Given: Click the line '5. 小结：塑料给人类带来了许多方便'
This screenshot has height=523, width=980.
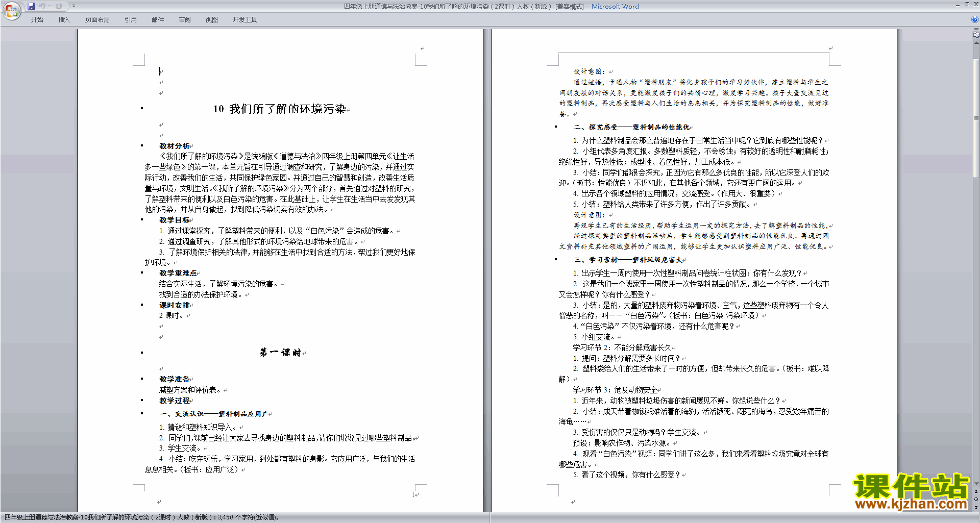Looking at the screenshot, I should point(663,204).
